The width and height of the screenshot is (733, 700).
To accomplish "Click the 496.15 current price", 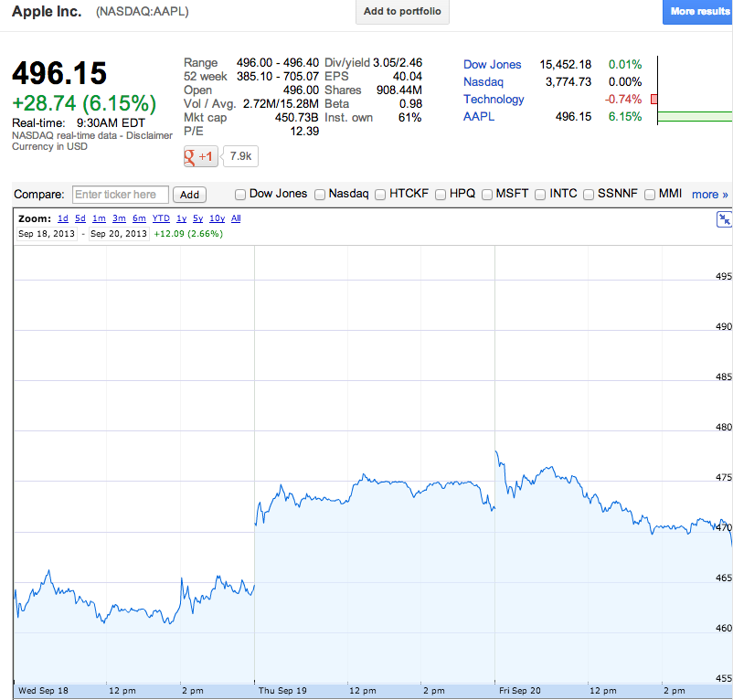I will pyautogui.click(x=59, y=73).
